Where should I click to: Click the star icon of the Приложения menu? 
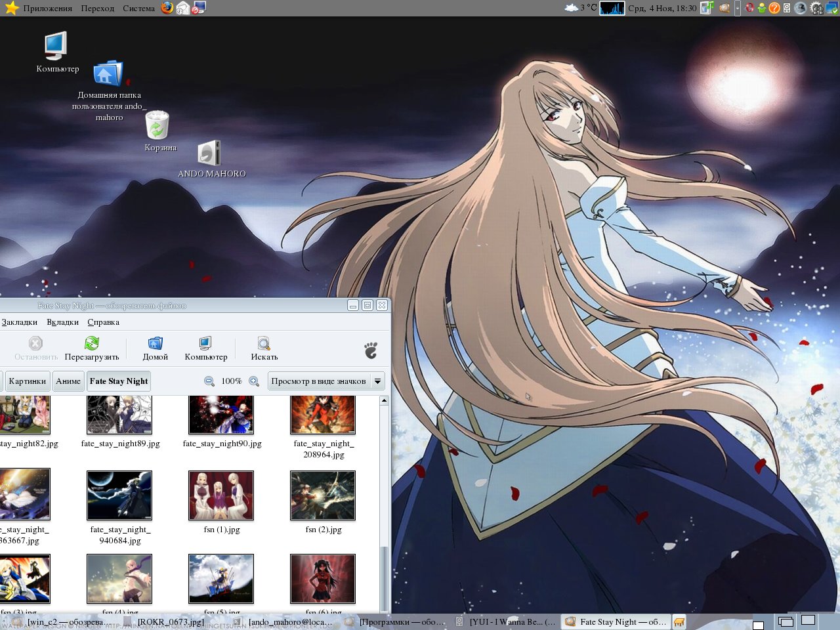(11, 8)
